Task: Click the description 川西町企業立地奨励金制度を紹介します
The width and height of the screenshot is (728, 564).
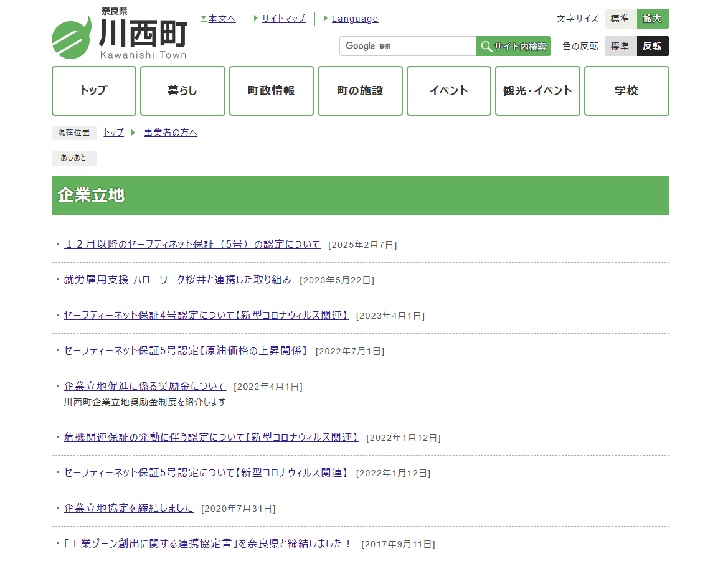Action: [145, 402]
